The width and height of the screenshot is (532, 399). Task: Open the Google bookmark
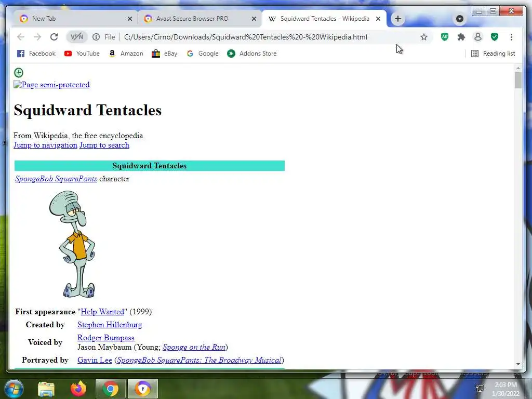point(203,54)
